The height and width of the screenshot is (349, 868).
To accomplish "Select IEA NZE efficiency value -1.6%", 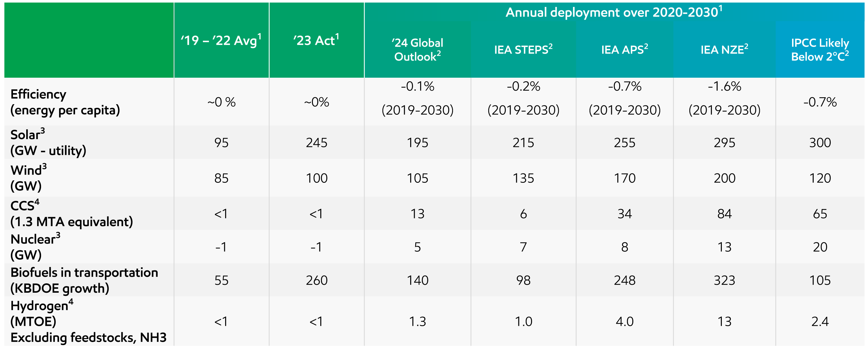I will pos(724,86).
